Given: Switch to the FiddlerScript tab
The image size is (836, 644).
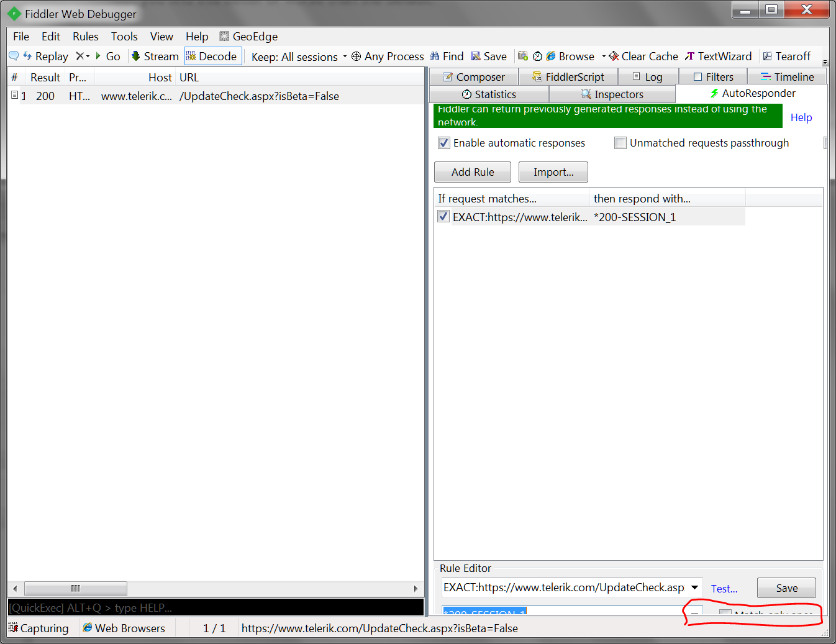Looking at the screenshot, I should 568,77.
